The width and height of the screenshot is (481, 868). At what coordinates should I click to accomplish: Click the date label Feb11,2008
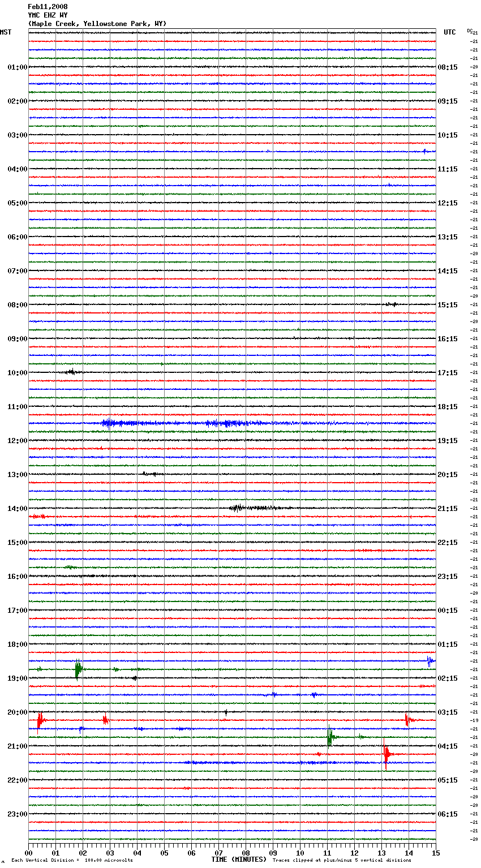point(48,7)
